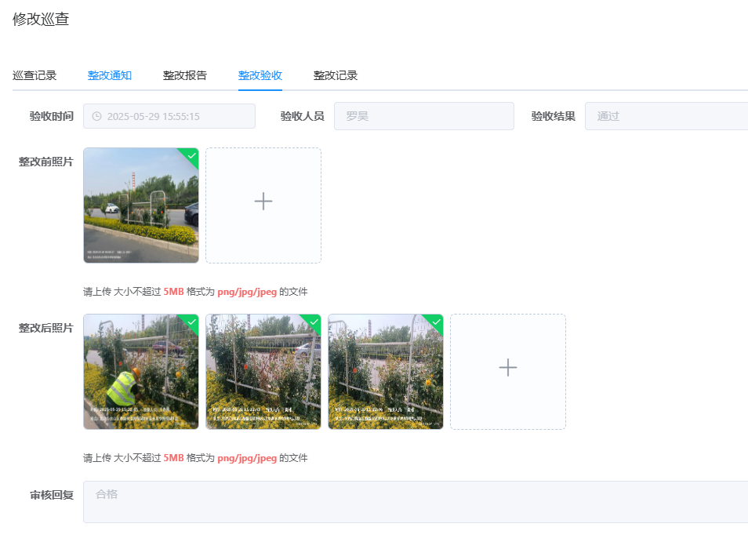Open the third 整改后照片 thumbnail

pos(386,372)
